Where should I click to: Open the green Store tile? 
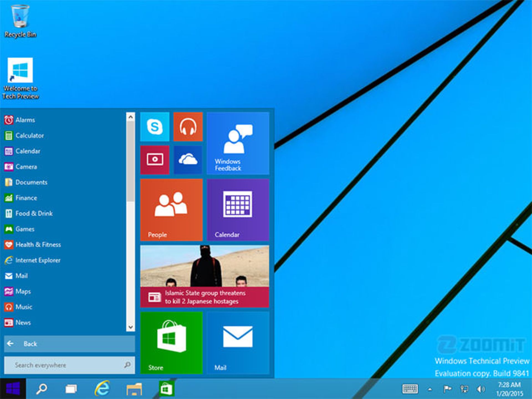(171, 343)
